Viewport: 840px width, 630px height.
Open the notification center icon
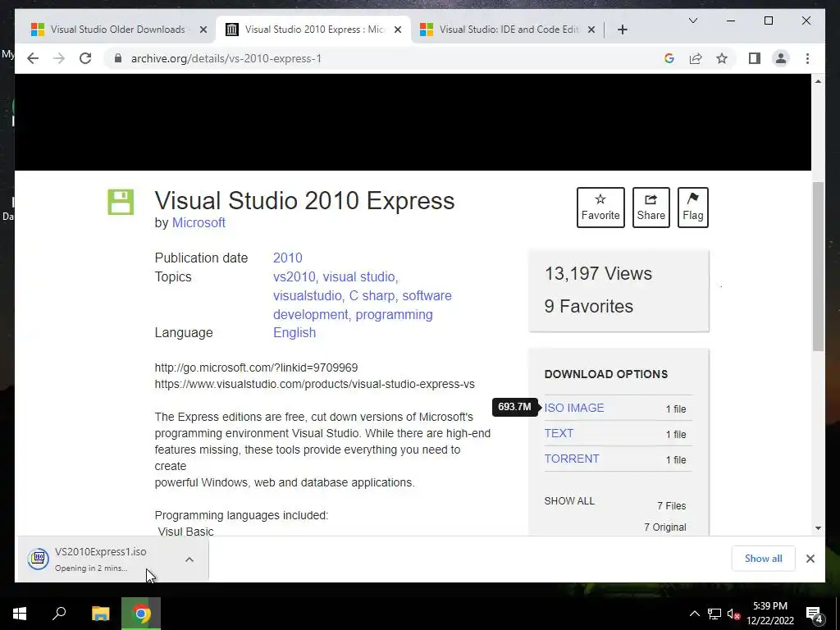[814, 614]
